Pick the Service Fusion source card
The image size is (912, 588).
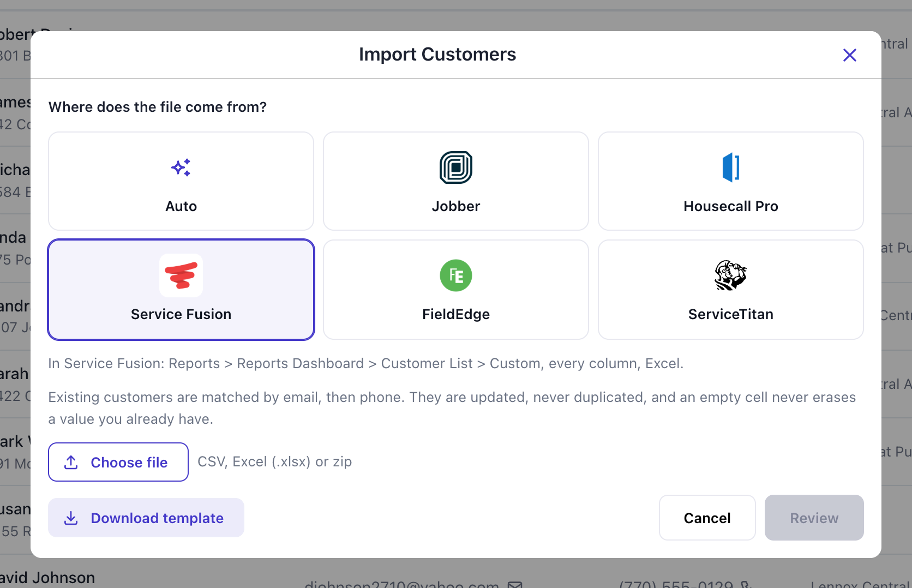coord(181,290)
